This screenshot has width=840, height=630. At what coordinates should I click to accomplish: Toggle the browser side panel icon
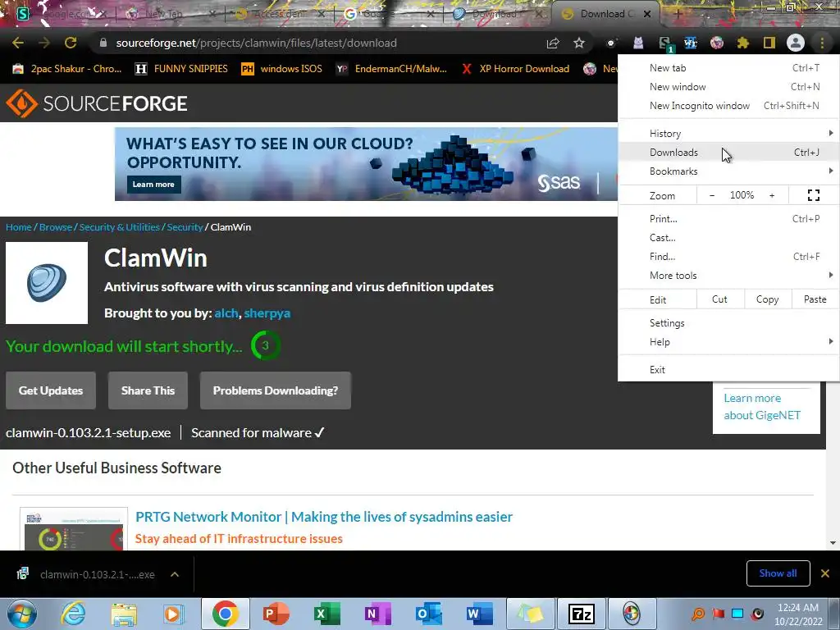point(769,43)
